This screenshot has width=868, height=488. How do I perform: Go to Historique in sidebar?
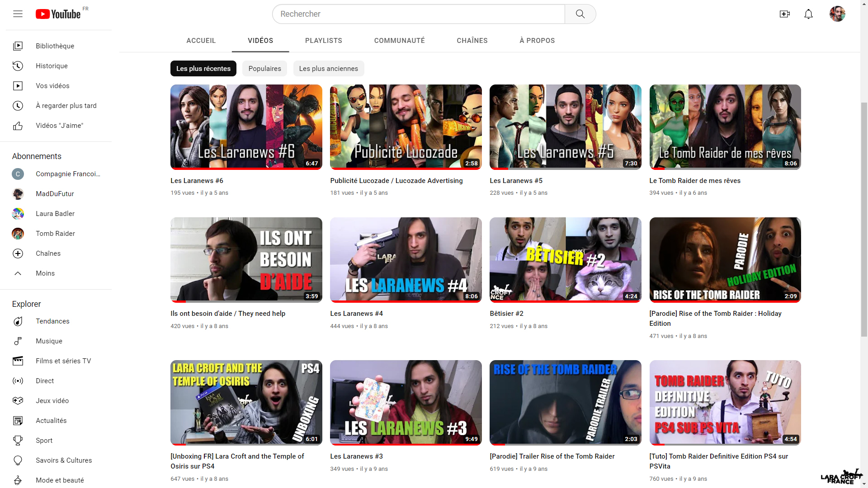(x=52, y=66)
